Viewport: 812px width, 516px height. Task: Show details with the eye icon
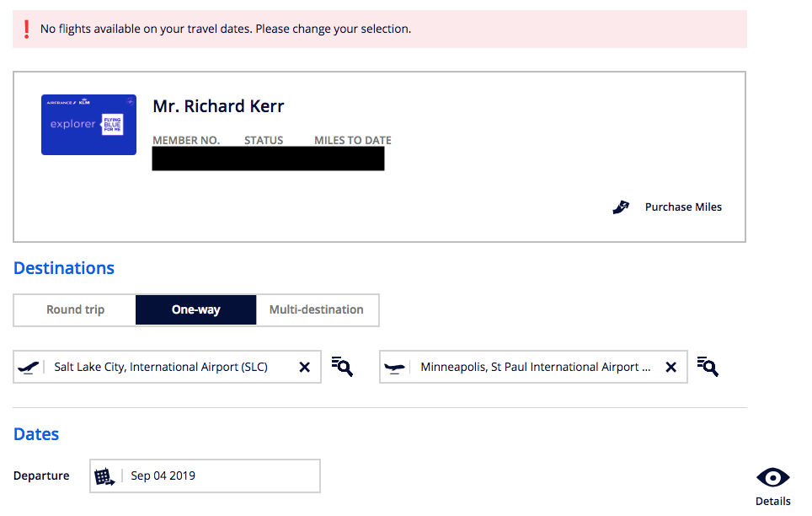pyautogui.click(x=772, y=478)
